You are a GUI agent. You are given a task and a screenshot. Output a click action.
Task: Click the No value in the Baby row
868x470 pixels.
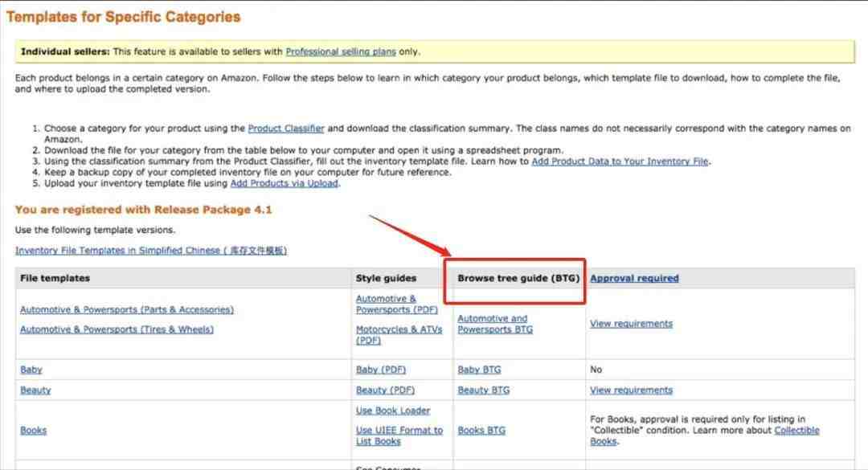(x=596, y=370)
